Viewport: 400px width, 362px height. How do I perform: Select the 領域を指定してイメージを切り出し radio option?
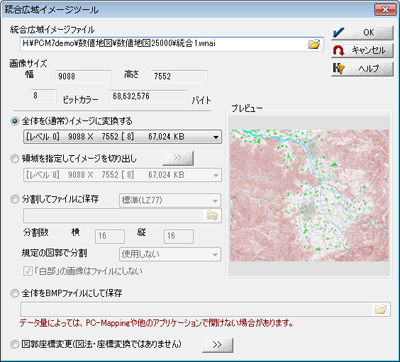point(15,159)
